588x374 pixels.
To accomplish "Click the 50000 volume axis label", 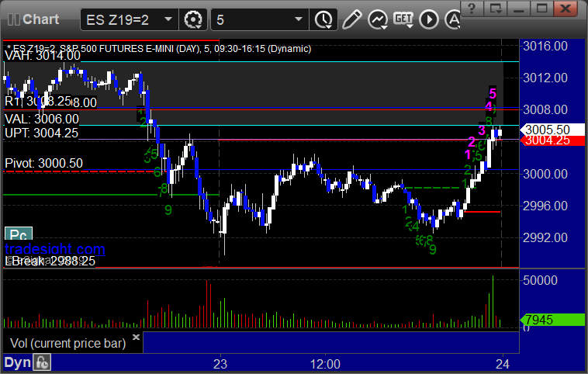I will (x=540, y=280).
